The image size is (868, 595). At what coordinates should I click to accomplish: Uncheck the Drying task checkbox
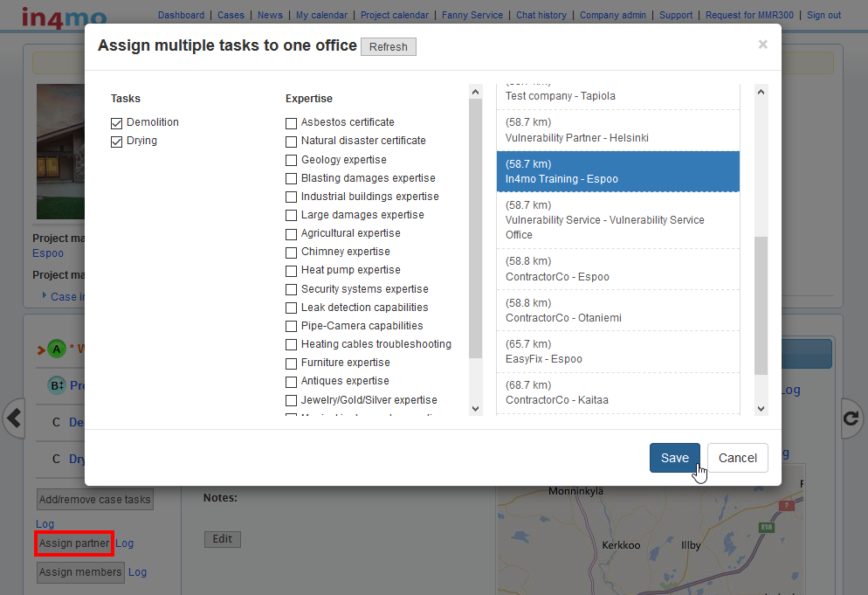pos(117,142)
